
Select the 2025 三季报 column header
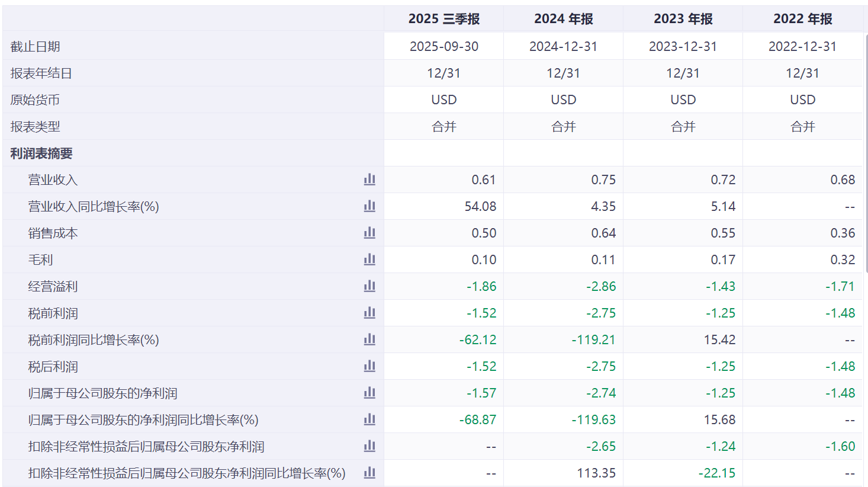443,19
